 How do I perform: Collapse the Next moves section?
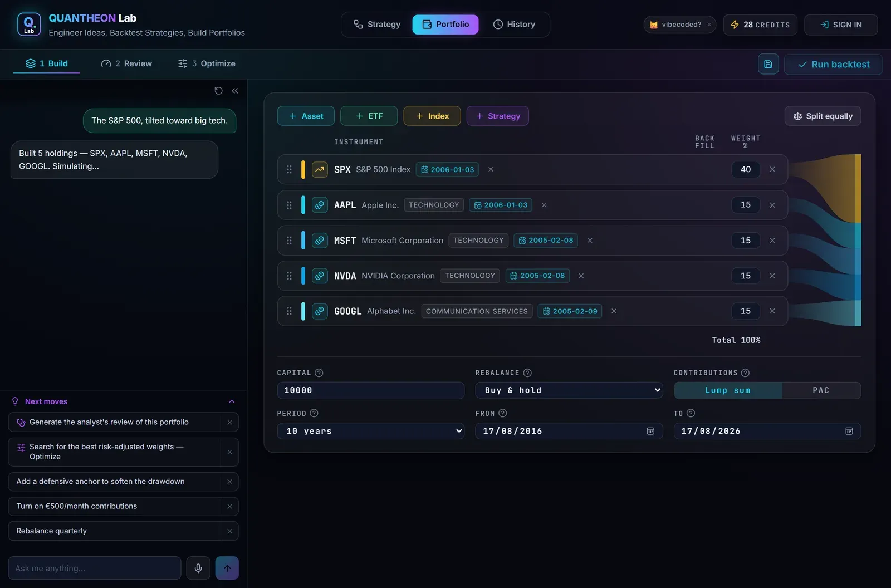tap(232, 401)
